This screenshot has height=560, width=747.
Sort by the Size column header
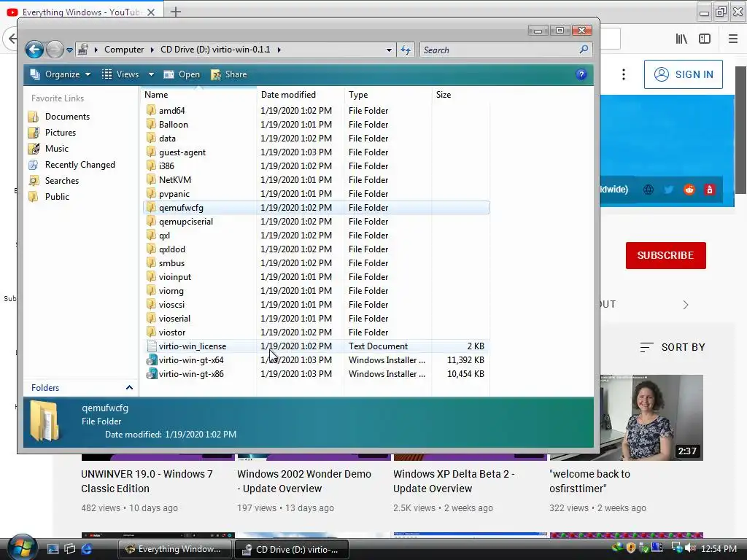click(460, 95)
